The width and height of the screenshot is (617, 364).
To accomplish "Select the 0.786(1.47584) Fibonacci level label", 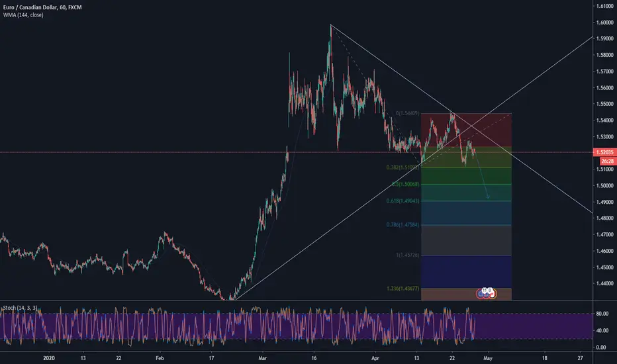I will click(403, 225).
